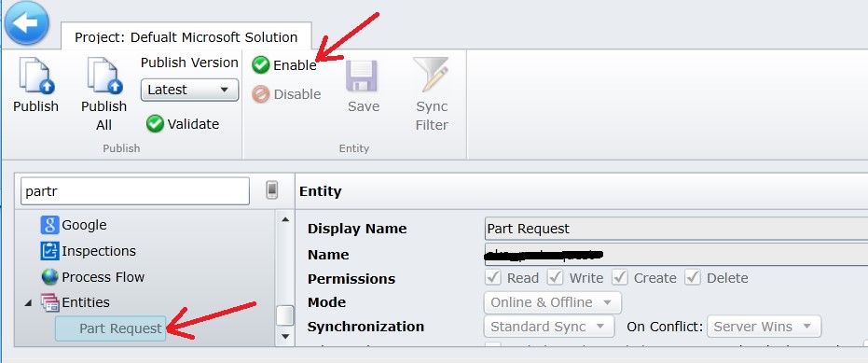Click the Disable entity icon
The image size is (868, 363).
(261, 94)
